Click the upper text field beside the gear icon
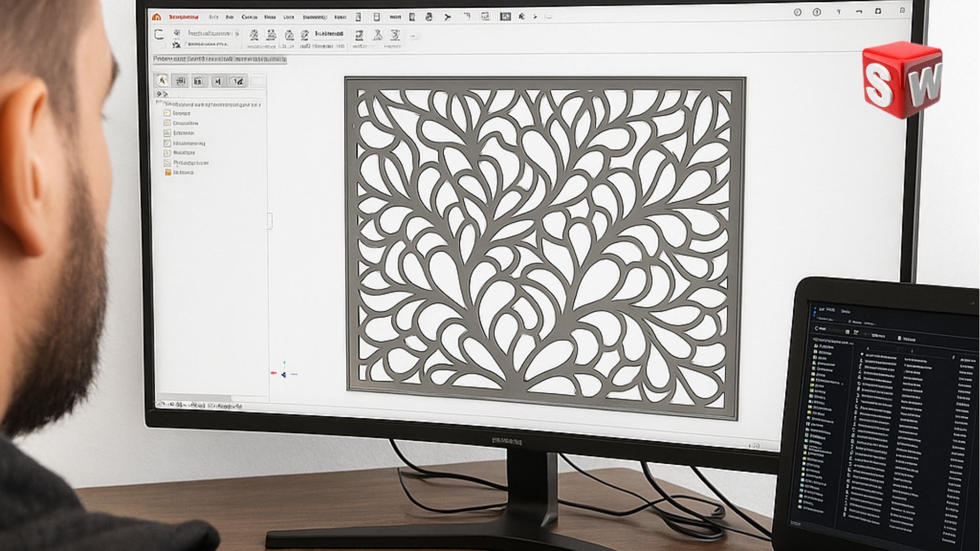Screen dimensions: 980x551 click(x=213, y=33)
